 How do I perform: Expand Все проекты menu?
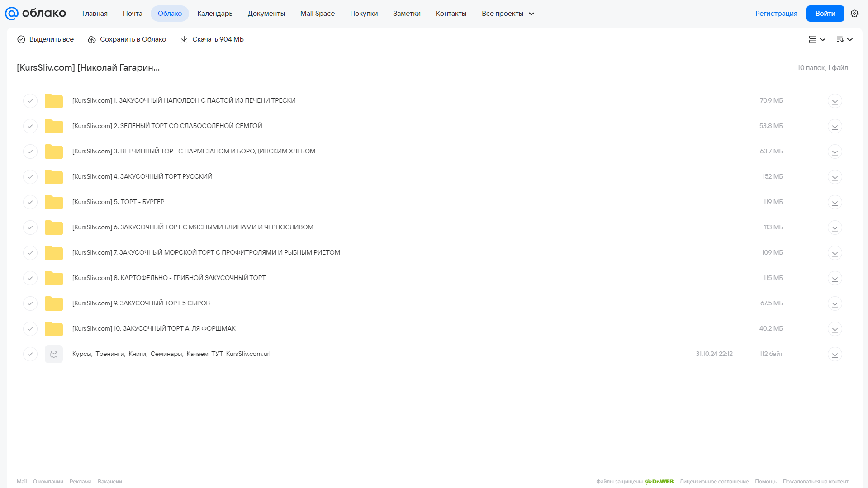(508, 14)
